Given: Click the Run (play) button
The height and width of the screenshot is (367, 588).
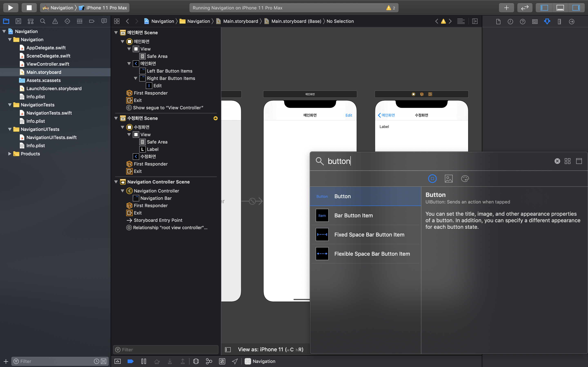Looking at the screenshot, I should 10,8.
